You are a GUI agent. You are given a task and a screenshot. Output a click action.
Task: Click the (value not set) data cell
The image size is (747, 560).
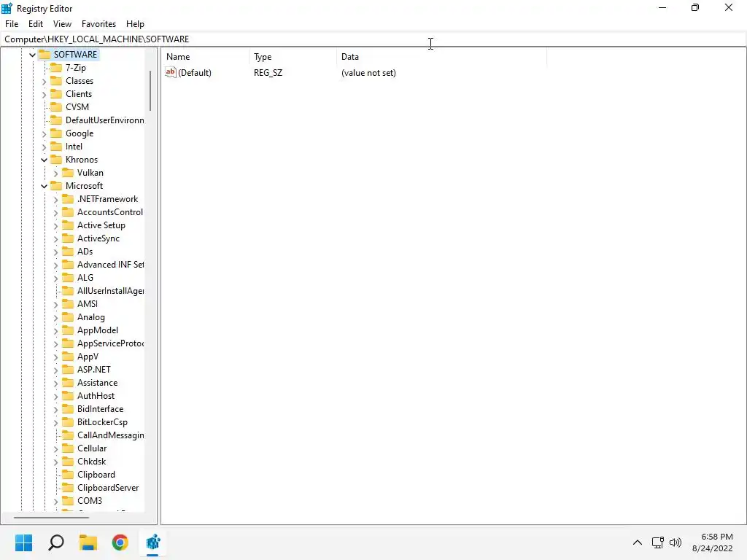pos(368,73)
